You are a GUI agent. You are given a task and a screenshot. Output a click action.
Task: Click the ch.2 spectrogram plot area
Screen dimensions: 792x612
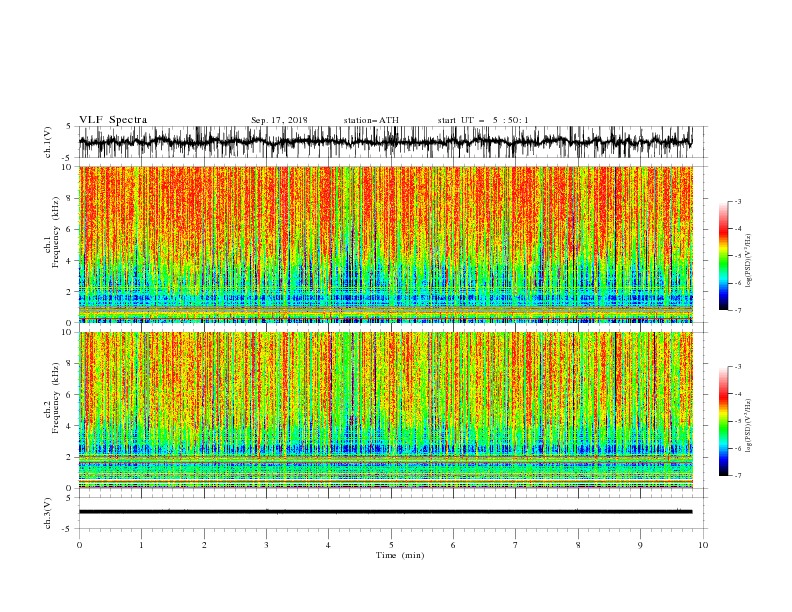(385, 410)
